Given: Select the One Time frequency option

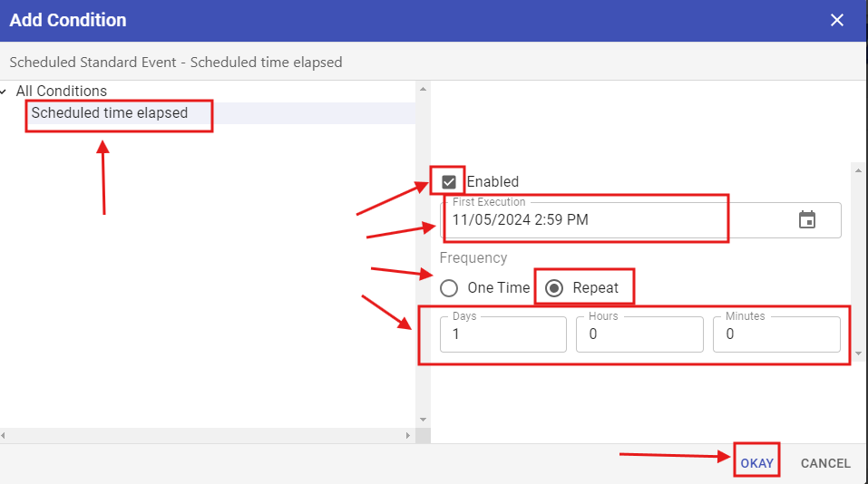Looking at the screenshot, I should point(449,288).
